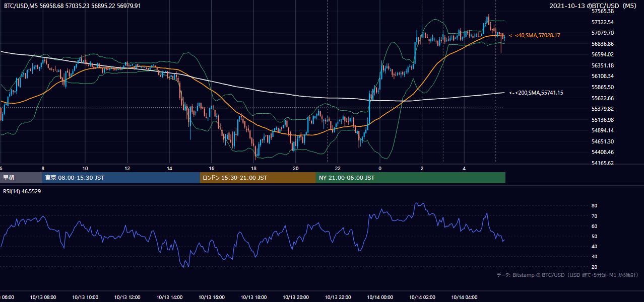Select the 40 SMA label 57028.17
644x302 pixels.
tap(535, 35)
